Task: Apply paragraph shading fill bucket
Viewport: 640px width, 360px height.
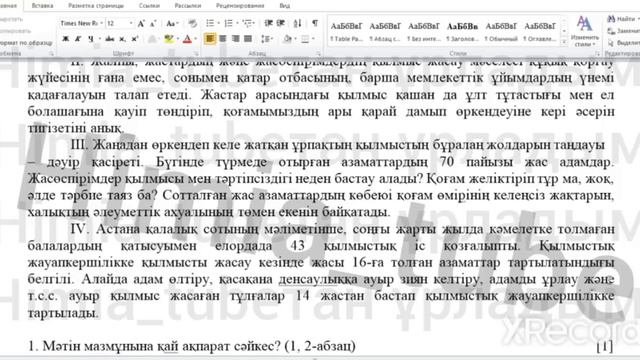Action: 287,39
